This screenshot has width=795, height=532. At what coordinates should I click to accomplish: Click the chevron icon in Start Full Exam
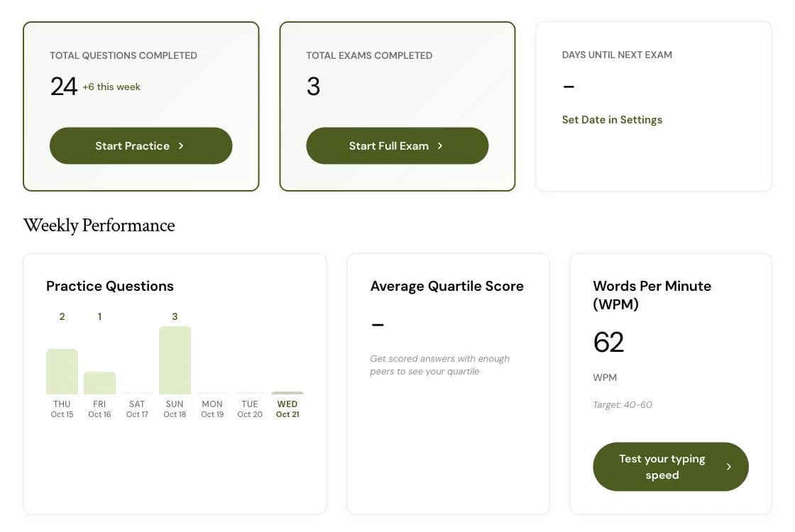click(440, 146)
